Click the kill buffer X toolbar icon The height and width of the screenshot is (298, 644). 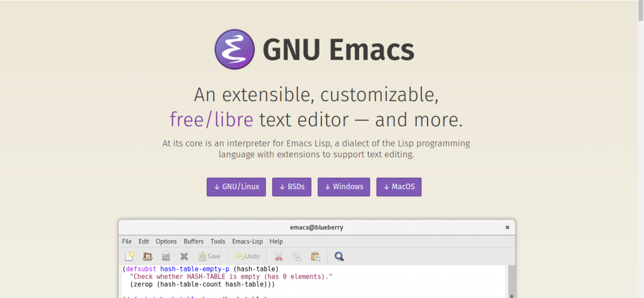[x=184, y=256]
